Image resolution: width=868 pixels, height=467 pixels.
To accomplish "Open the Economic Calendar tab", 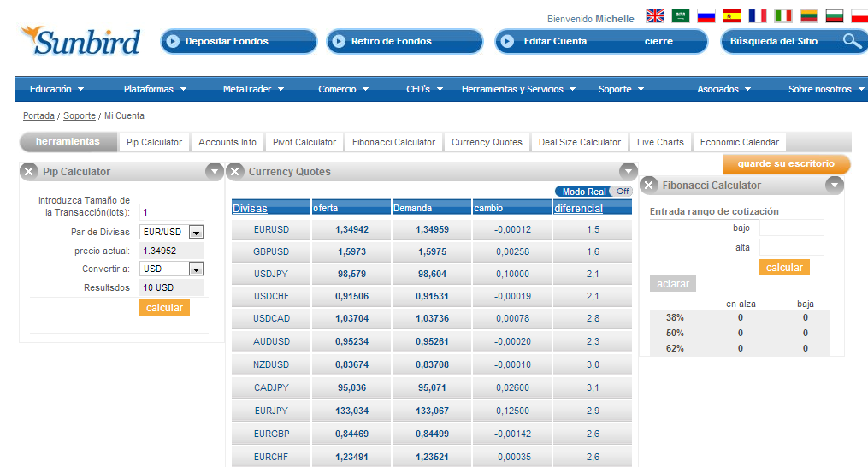I will pyautogui.click(x=739, y=143).
